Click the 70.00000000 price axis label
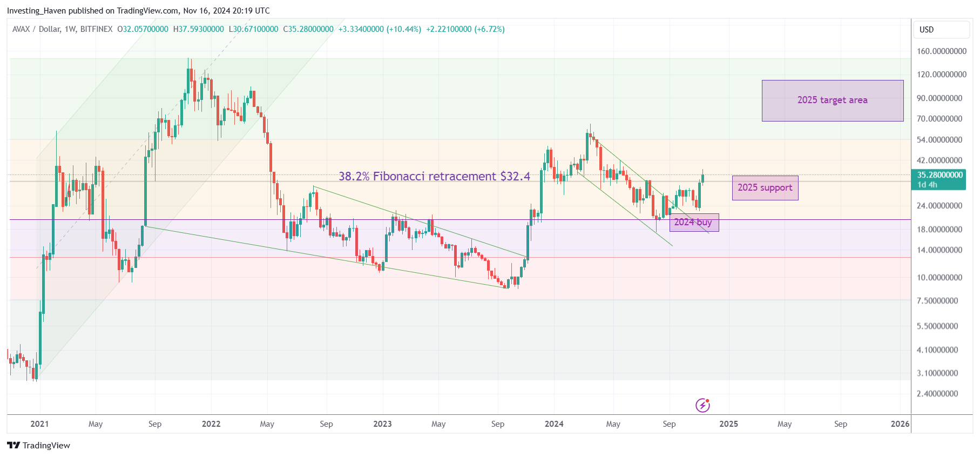The width and height of the screenshot is (980, 457). click(x=940, y=119)
